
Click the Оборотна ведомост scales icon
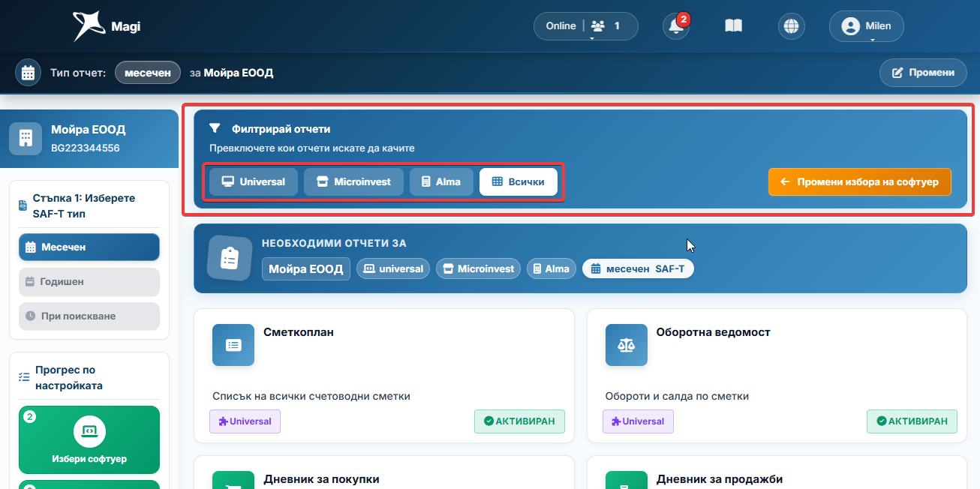627,345
